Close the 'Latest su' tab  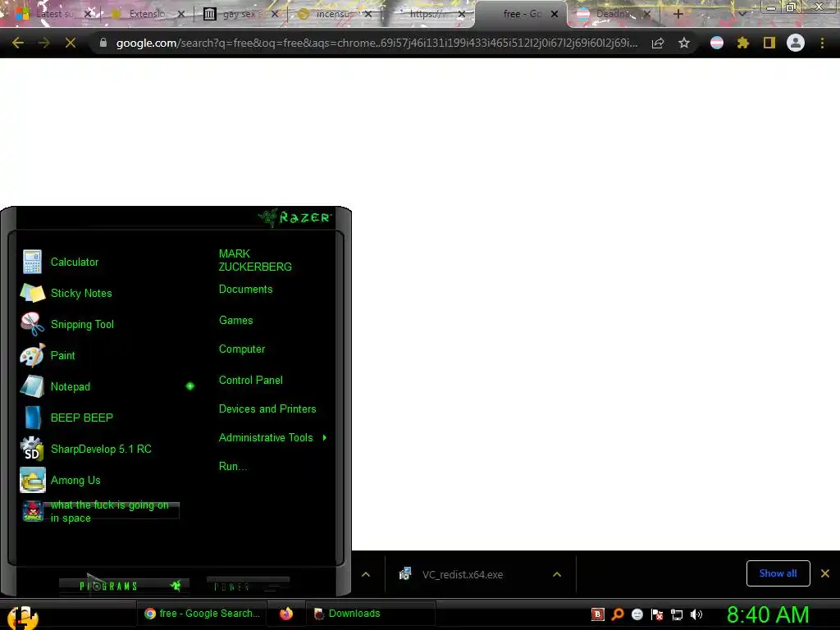[89, 14]
